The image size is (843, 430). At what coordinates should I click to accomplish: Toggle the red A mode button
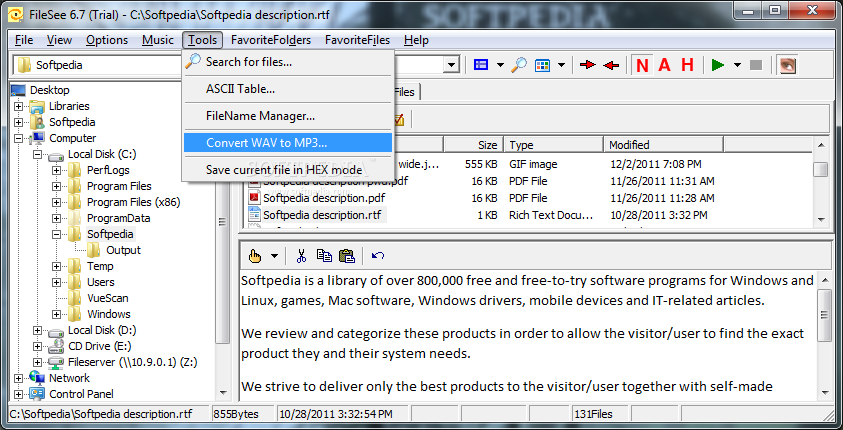coord(665,65)
